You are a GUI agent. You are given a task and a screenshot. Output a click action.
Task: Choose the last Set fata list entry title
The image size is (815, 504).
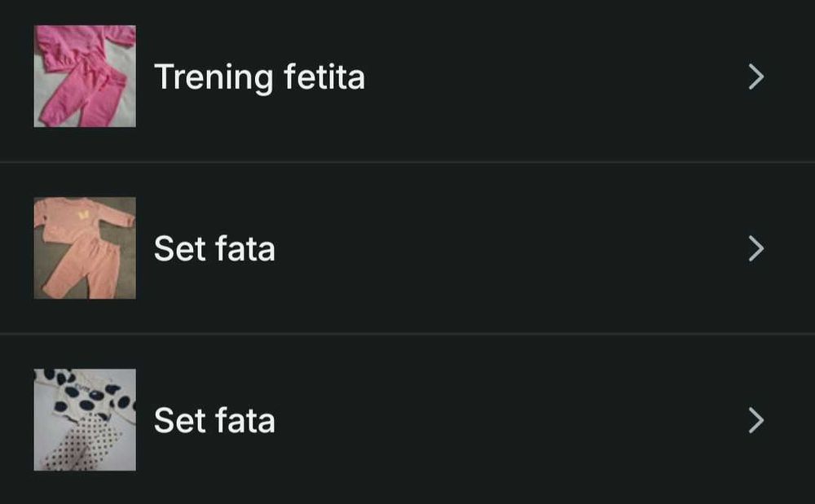(x=214, y=421)
